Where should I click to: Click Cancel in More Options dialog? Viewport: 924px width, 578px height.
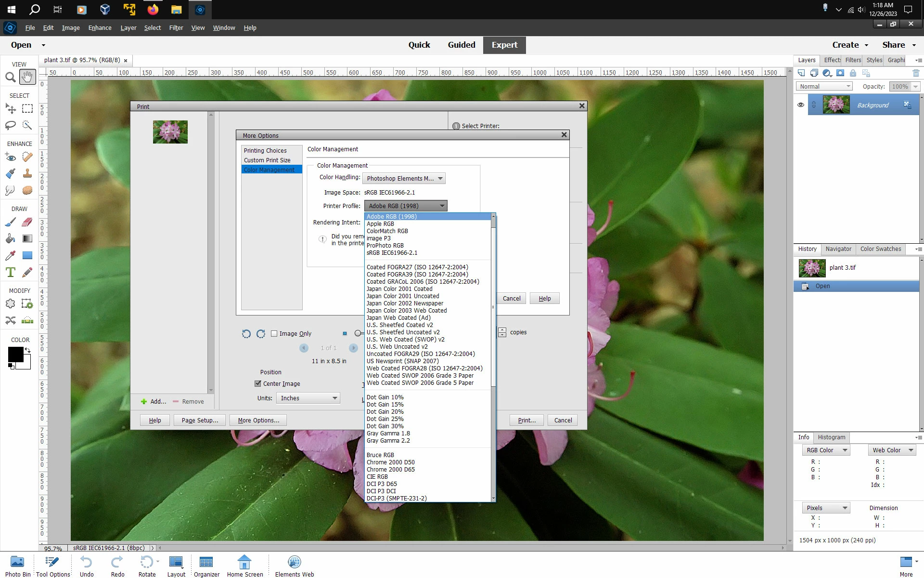(x=511, y=299)
